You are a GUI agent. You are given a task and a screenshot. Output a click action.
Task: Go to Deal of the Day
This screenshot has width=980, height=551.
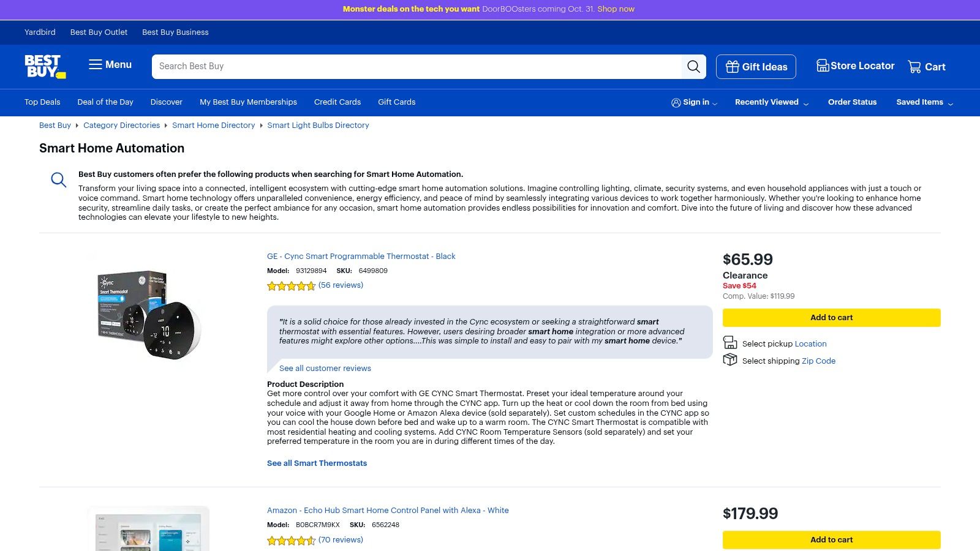pyautogui.click(x=105, y=102)
